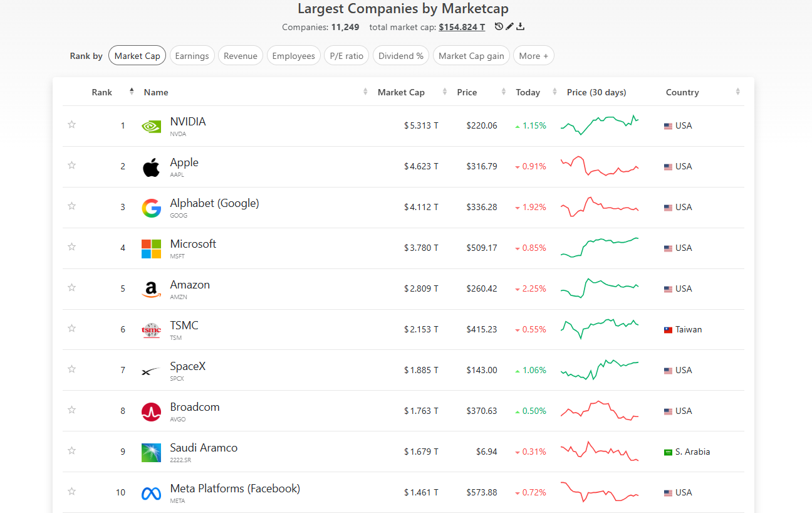Click the Microsoft logo icon

[151, 249]
